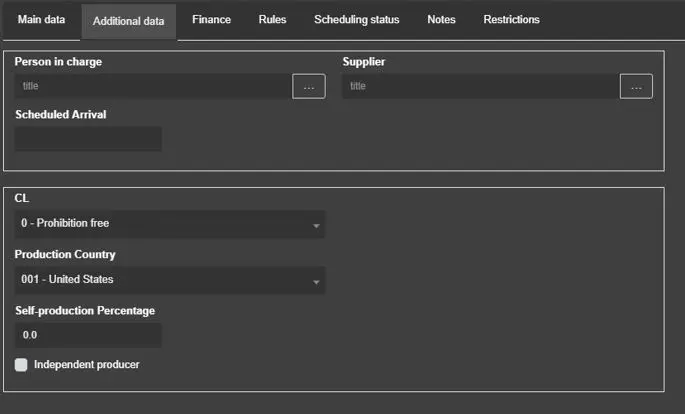Focus the Person in charge title field
The width and height of the screenshot is (685, 414).
pyautogui.click(x=152, y=87)
